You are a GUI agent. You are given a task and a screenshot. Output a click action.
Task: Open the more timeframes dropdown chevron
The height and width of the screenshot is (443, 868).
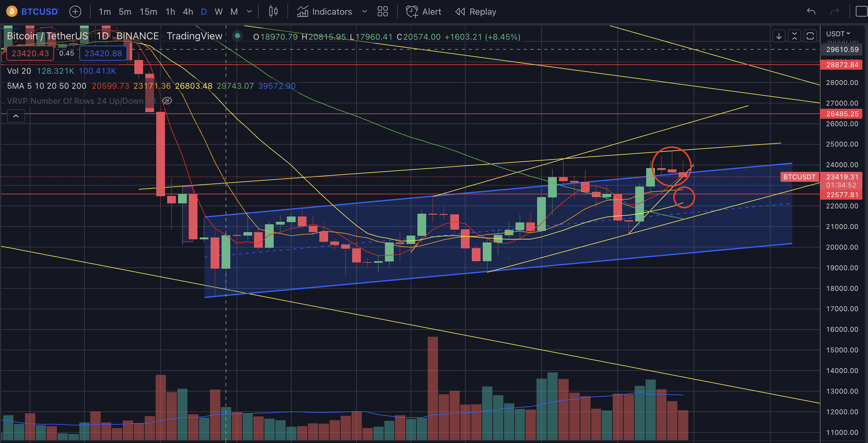[x=249, y=12]
